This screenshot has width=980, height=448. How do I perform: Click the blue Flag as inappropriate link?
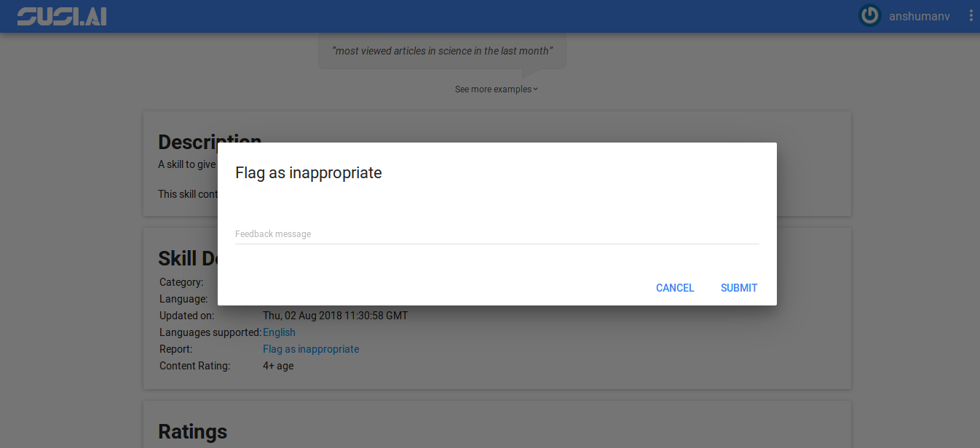(311, 349)
